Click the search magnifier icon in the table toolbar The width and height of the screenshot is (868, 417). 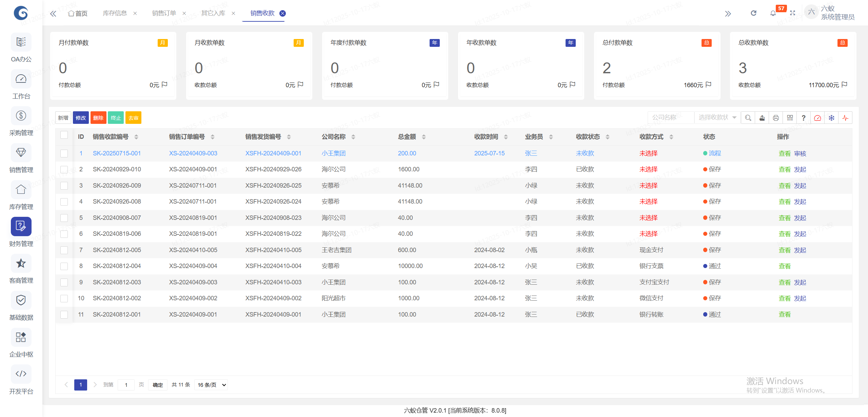(x=748, y=118)
